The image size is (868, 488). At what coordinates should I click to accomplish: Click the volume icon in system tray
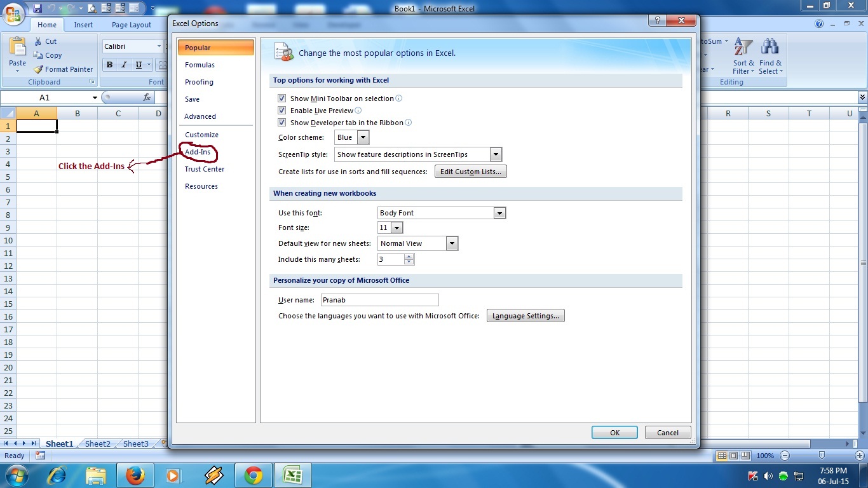point(768,476)
